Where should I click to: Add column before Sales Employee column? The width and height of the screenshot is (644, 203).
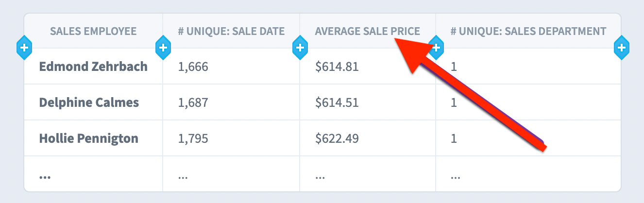coord(24,48)
